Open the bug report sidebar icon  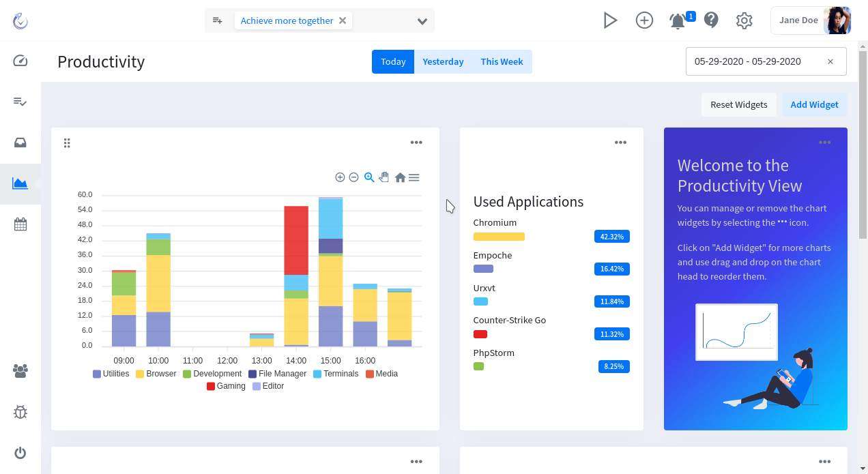[x=20, y=412]
